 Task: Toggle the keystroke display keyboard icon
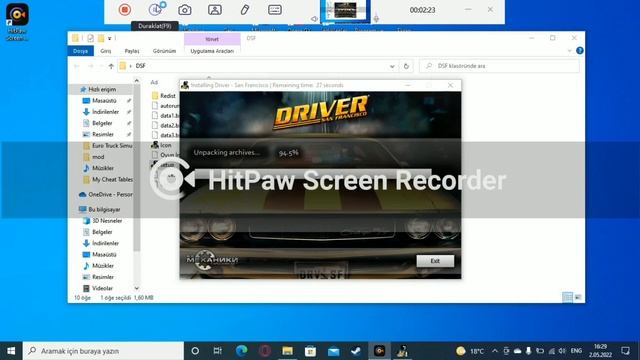(x=275, y=9)
